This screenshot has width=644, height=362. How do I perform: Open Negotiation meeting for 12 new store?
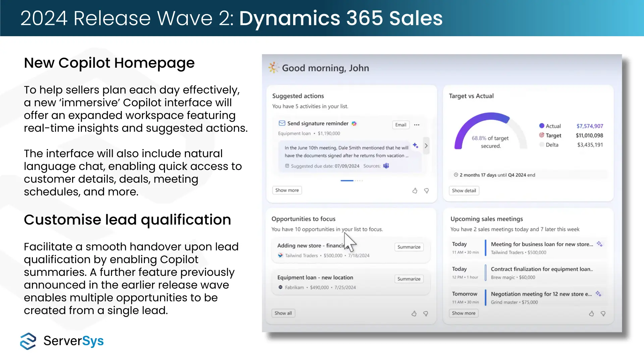click(541, 294)
